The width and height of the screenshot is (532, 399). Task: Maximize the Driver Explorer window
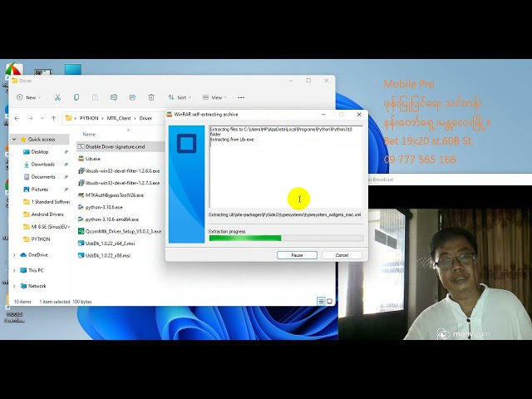[308, 81]
